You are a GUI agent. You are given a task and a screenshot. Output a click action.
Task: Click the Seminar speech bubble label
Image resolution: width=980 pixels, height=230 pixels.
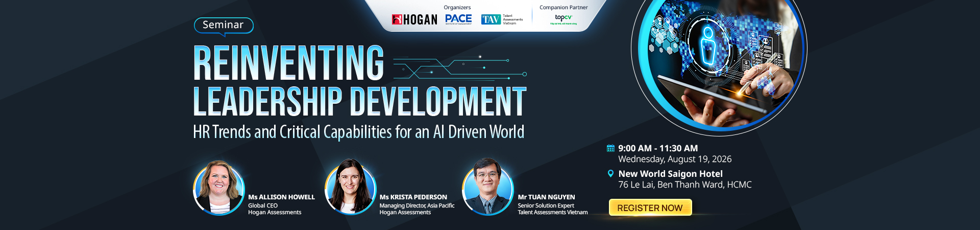224,26
